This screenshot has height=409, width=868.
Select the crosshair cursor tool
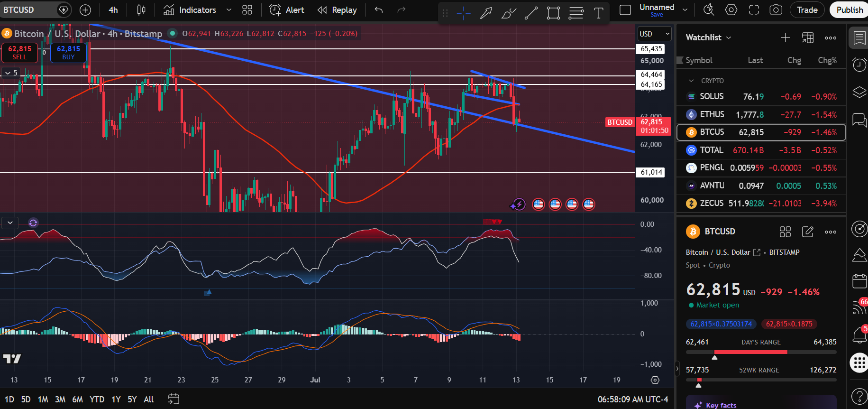point(463,13)
